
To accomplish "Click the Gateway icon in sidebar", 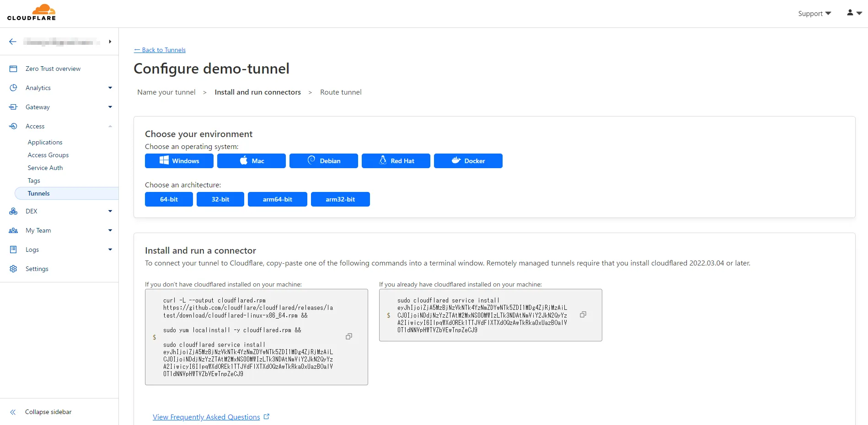I will (x=13, y=107).
